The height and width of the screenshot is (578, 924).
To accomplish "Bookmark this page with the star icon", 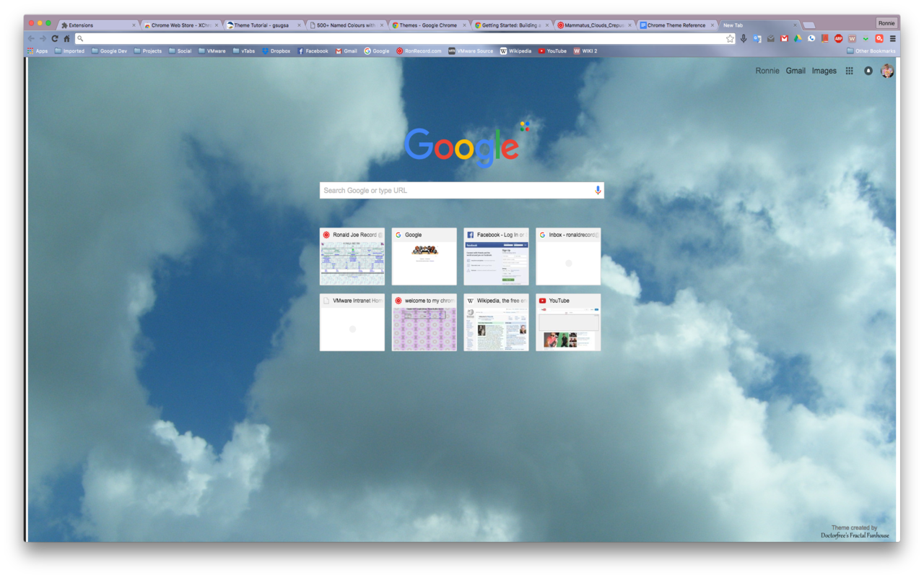I will click(731, 38).
